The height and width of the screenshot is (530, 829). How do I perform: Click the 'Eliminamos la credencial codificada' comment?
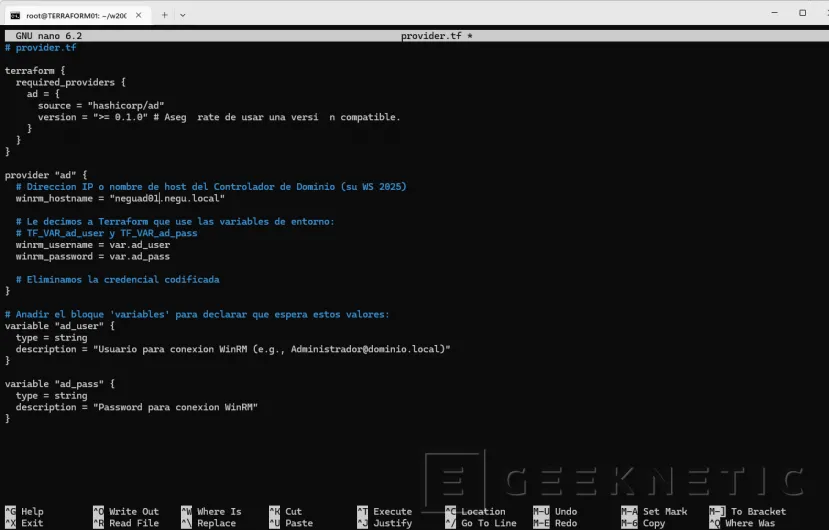[x=117, y=279]
